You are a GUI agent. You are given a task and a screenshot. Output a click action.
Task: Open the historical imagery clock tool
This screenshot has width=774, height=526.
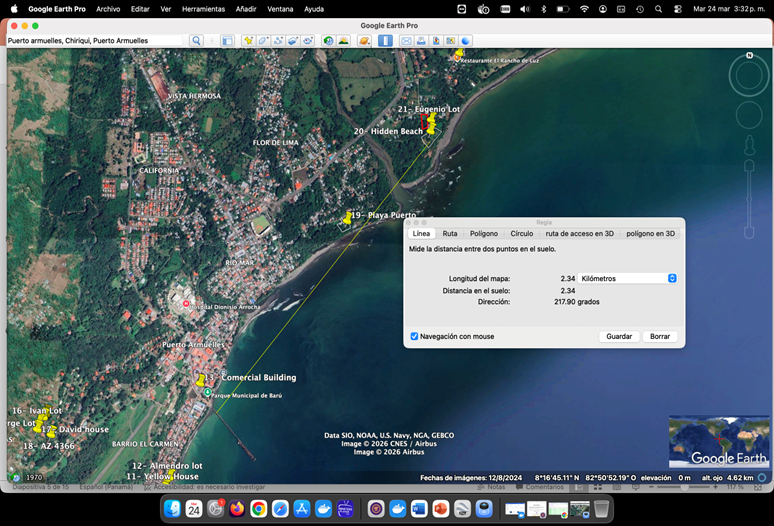click(x=328, y=40)
